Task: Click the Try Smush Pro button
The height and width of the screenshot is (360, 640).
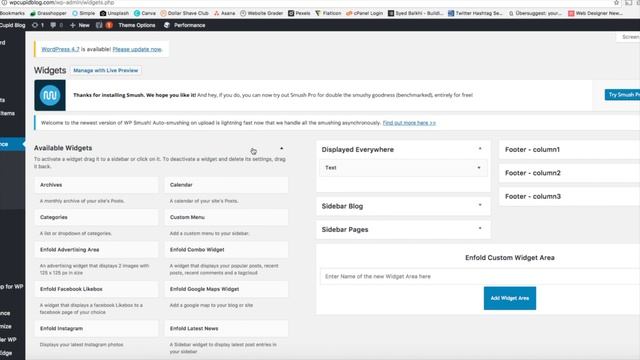Action: click(622, 95)
